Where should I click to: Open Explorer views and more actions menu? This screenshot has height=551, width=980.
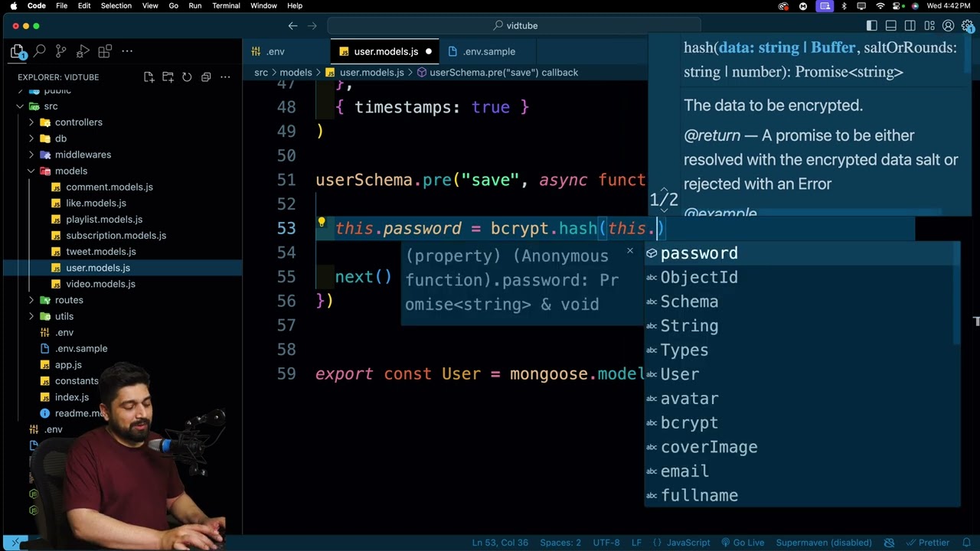tap(225, 77)
